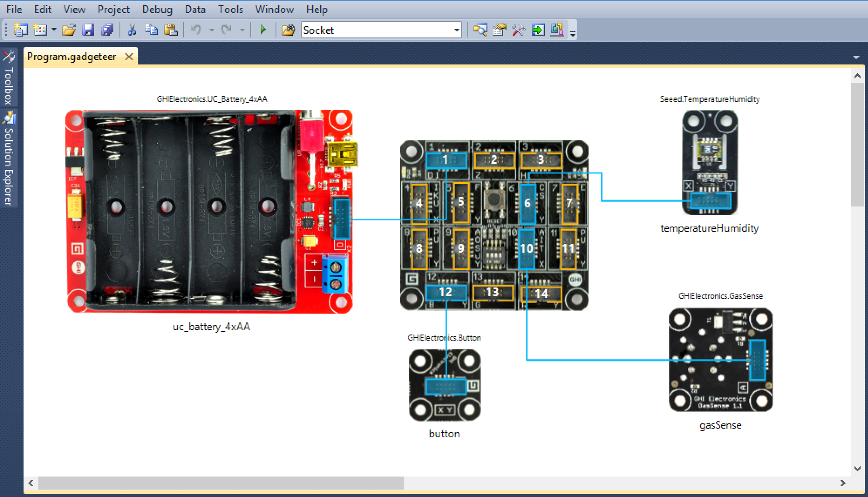
Task: Select the Program.gadgeteer document tab
Action: tap(72, 57)
